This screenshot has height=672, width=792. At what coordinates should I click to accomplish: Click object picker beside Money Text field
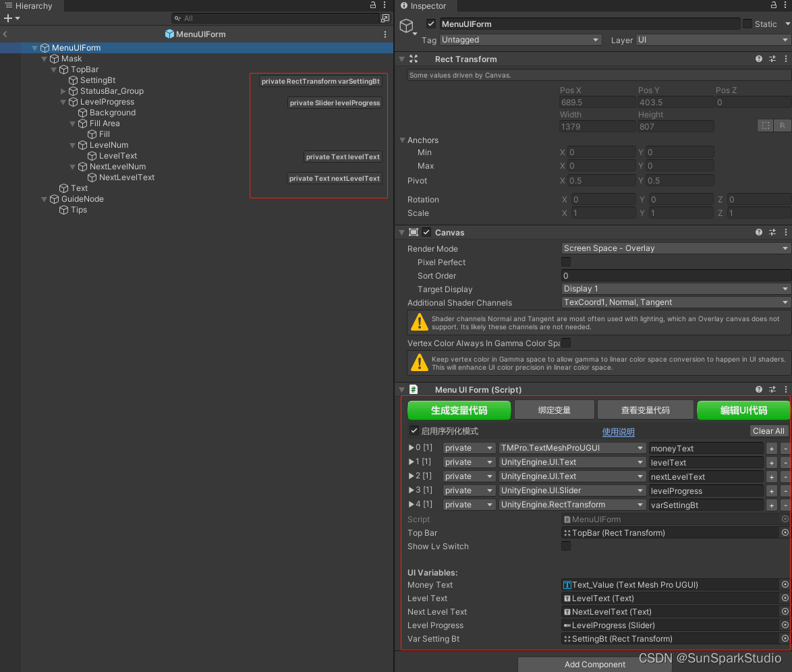785,585
